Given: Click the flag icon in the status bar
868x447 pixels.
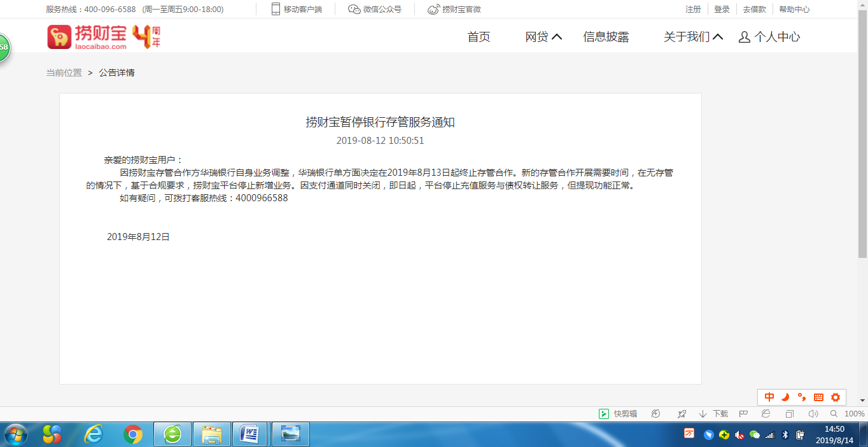Looking at the screenshot, I should click(743, 414).
